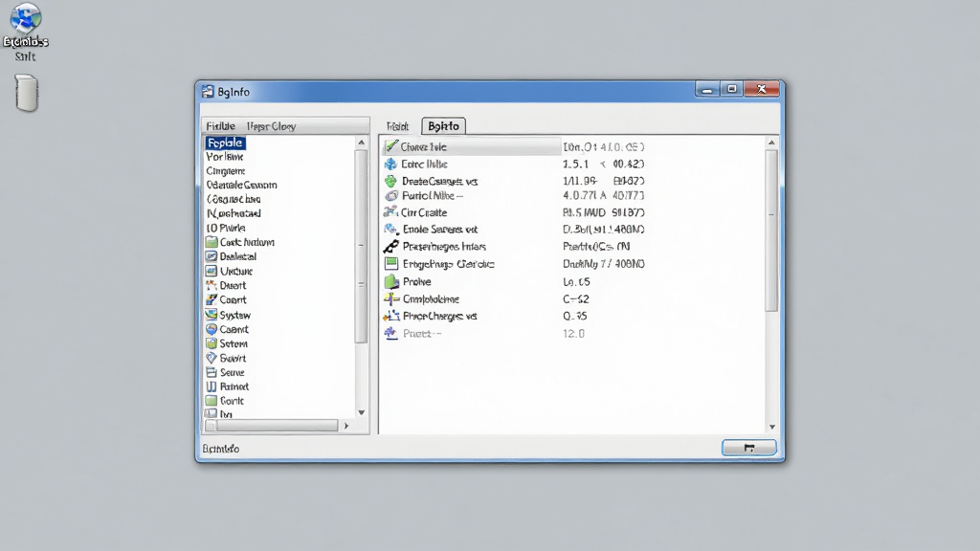This screenshot has height=551, width=980.
Task: Click the BgInfo icon in the title bar
Action: coord(208,91)
